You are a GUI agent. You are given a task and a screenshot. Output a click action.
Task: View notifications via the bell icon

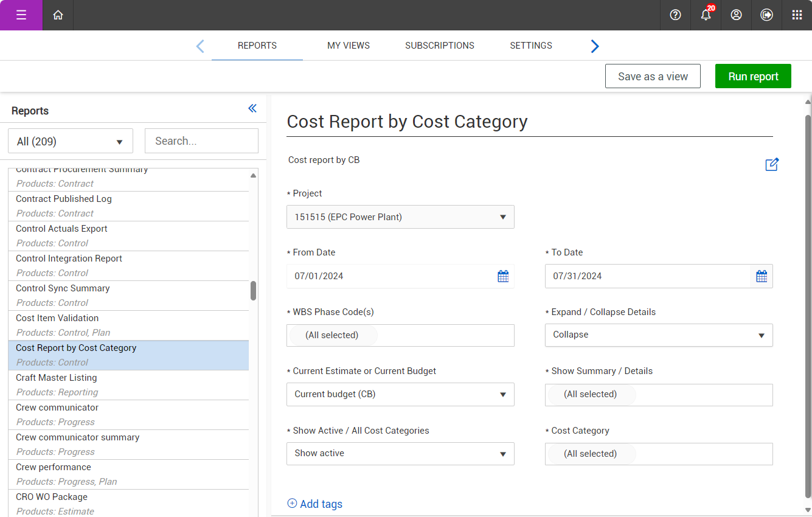tap(706, 15)
